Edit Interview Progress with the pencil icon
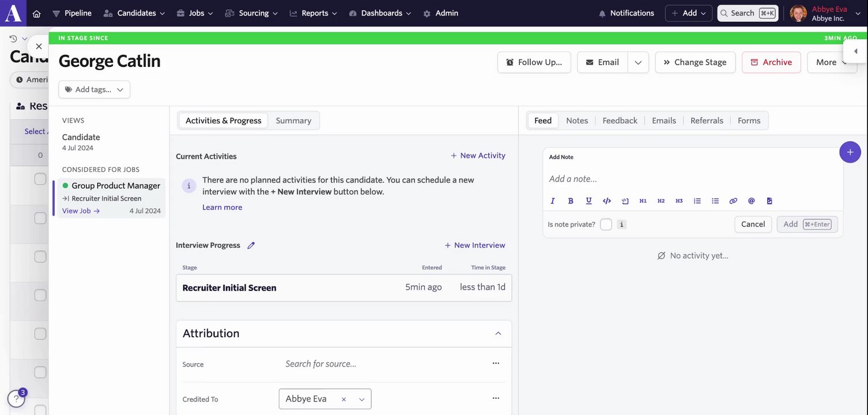Screen dimensions: 868x415 click(x=251, y=246)
